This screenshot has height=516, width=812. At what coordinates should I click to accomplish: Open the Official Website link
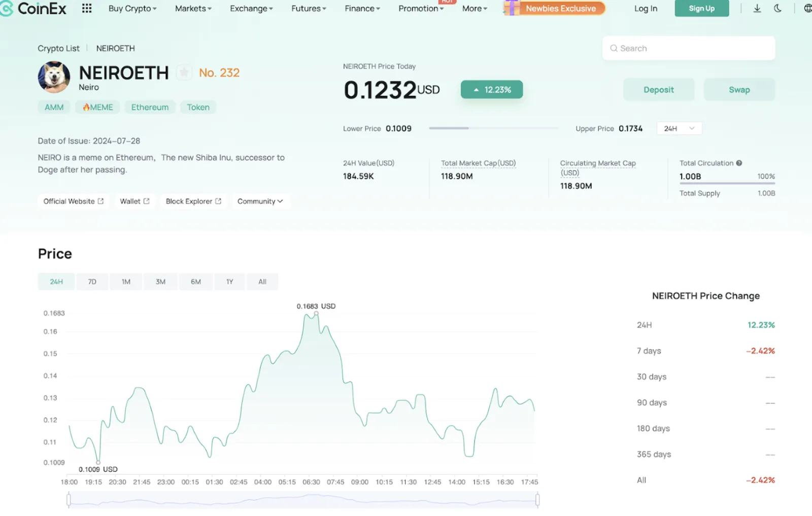pyautogui.click(x=74, y=201)
